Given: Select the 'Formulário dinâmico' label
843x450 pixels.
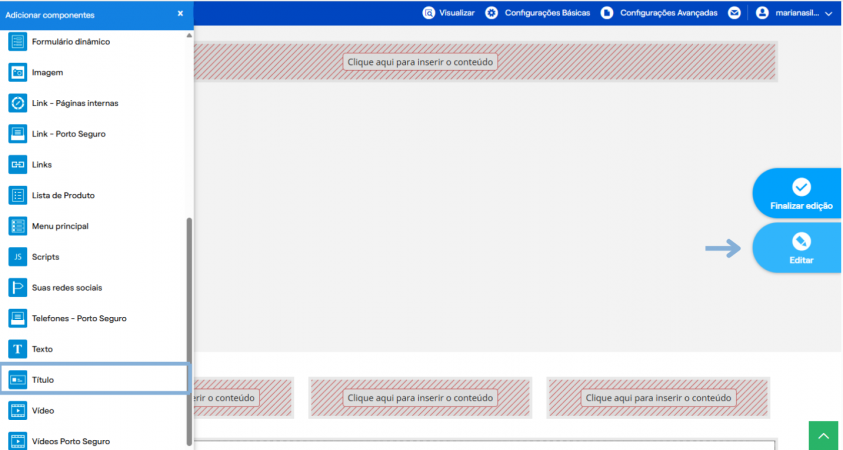Looking at the screenshot, I should point(71,41).
